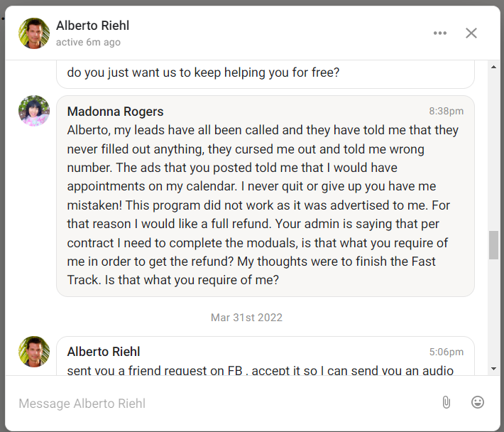Click the Alberto Riehl name in header
Image resolution: width=504 pixels, height=432 pixels.
(92, 26)
